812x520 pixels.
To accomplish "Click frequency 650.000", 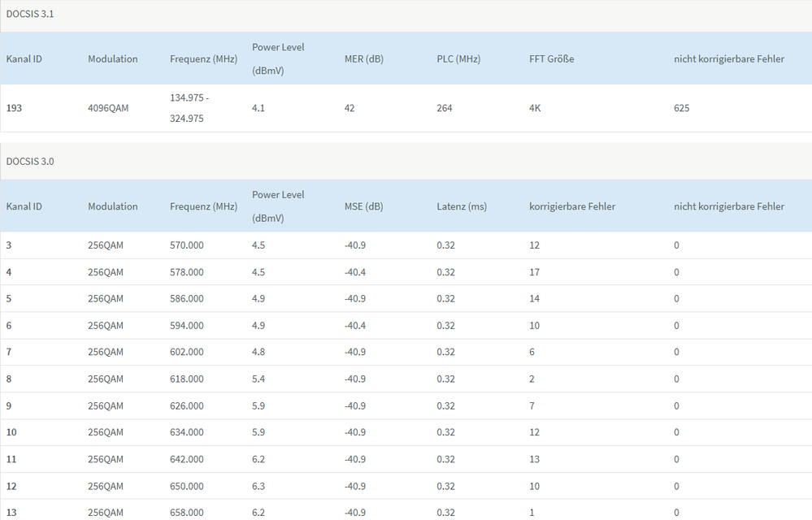I will [186, 486].
